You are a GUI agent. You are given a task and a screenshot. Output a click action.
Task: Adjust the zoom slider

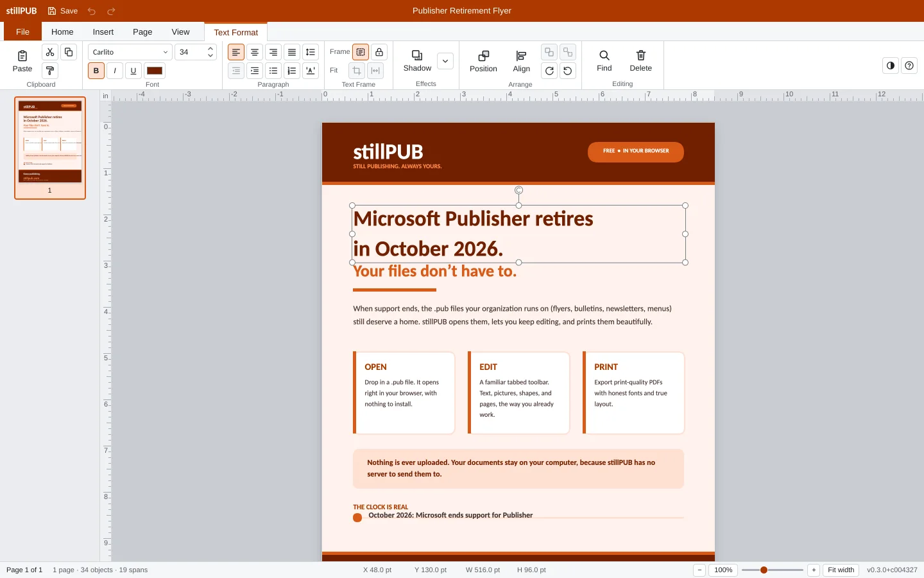[x=773, y=570]
